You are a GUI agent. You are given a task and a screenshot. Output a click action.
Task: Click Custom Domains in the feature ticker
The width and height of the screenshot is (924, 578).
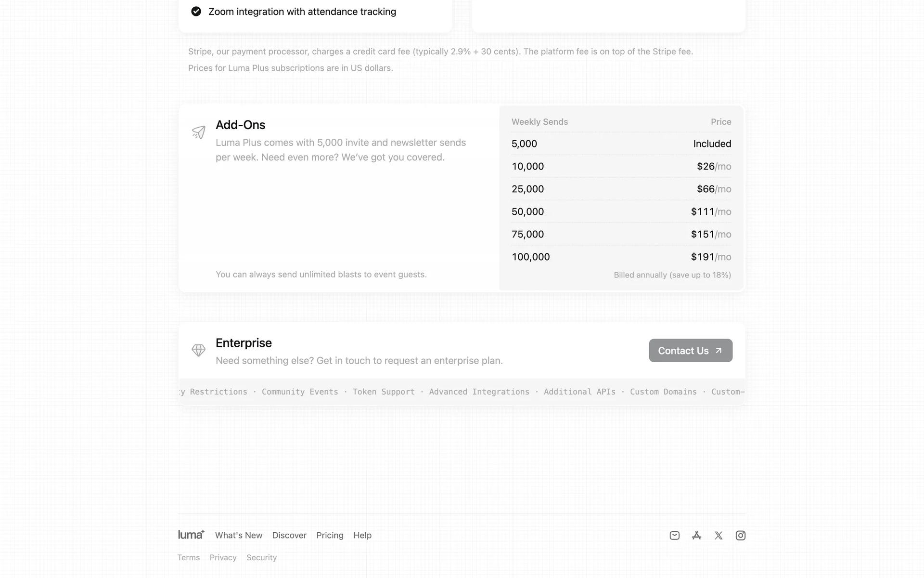coord(663,392)
